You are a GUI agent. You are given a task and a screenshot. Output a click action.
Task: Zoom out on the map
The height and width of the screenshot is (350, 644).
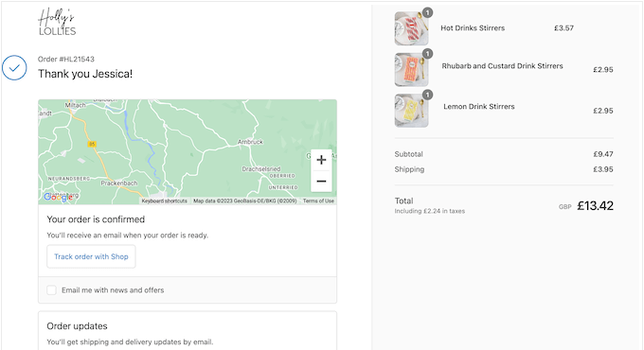point(321,181)
